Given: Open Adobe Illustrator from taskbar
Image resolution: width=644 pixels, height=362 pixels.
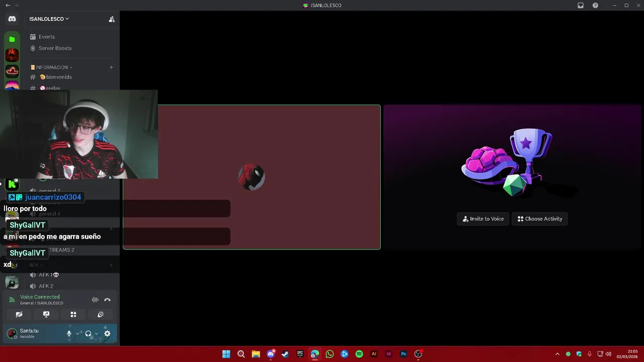Looking at the screenshot, I should click(374, 354).
